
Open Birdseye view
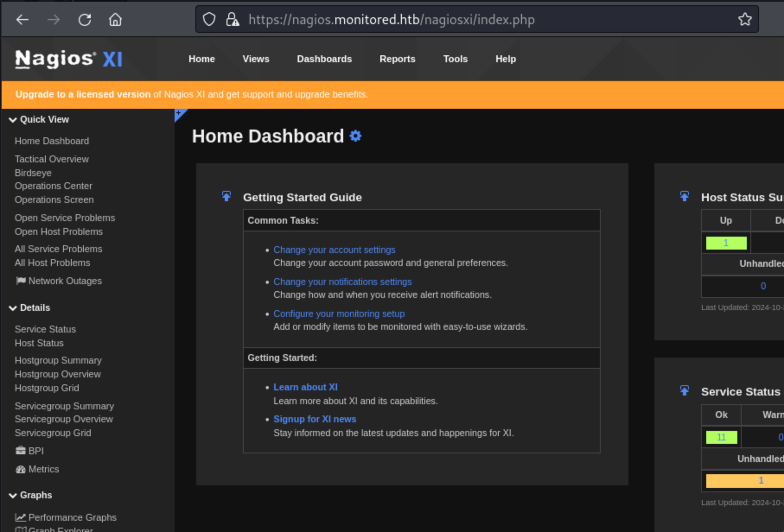pyautogui.click(x=33, y=173)
